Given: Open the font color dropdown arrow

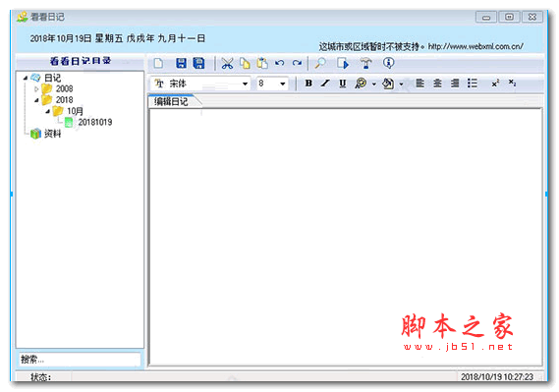Looking at the screenshot, I should (374, 84).
